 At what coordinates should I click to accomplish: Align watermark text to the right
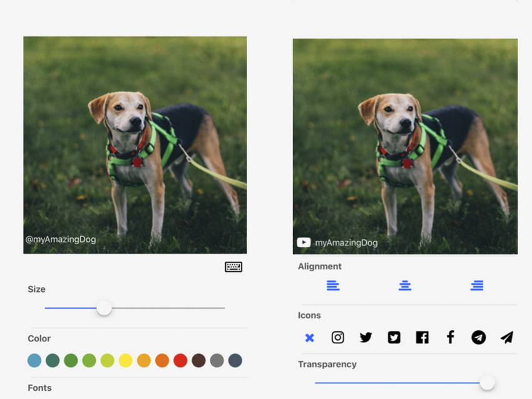(x=477, y=286)
